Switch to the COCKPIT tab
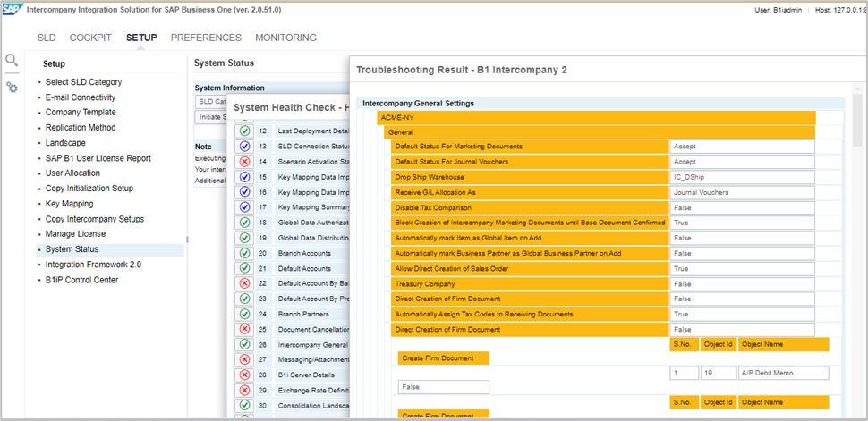Screen dimensions: 868x421 pos(92,38)
